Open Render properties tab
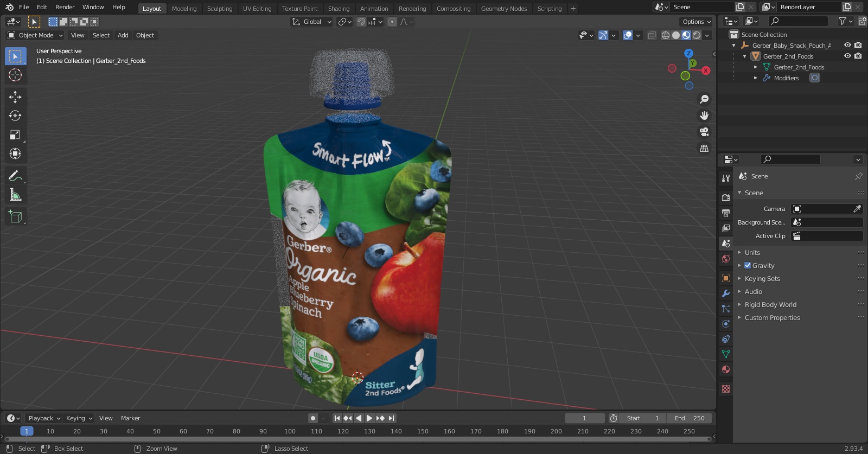This screenshot has height=454, width=868. click(x=726, y=198)
